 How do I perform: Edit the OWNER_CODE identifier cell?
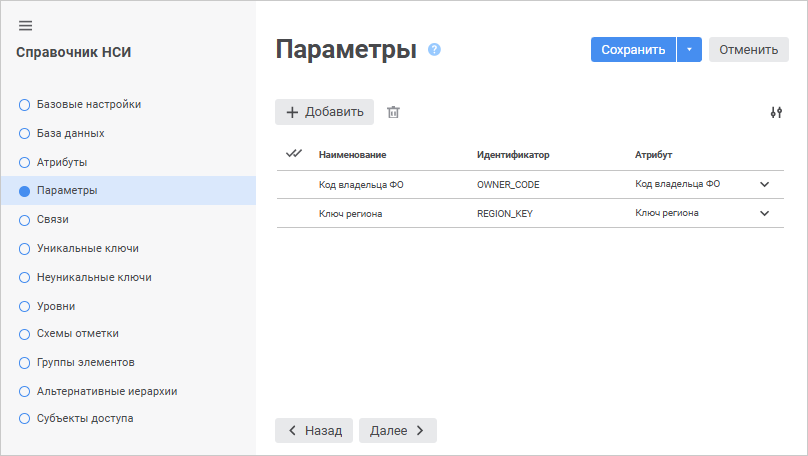click(x=509, y=185)
